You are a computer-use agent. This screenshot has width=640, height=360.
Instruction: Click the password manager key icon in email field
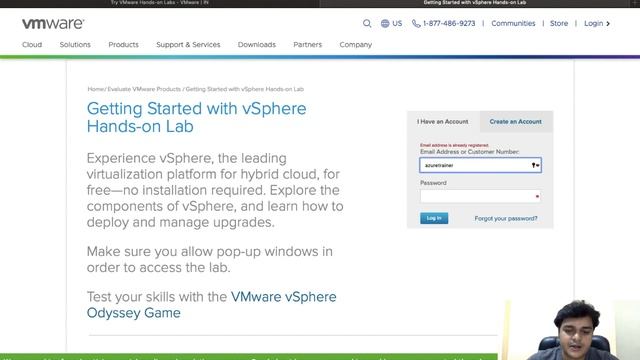(535, 165)
